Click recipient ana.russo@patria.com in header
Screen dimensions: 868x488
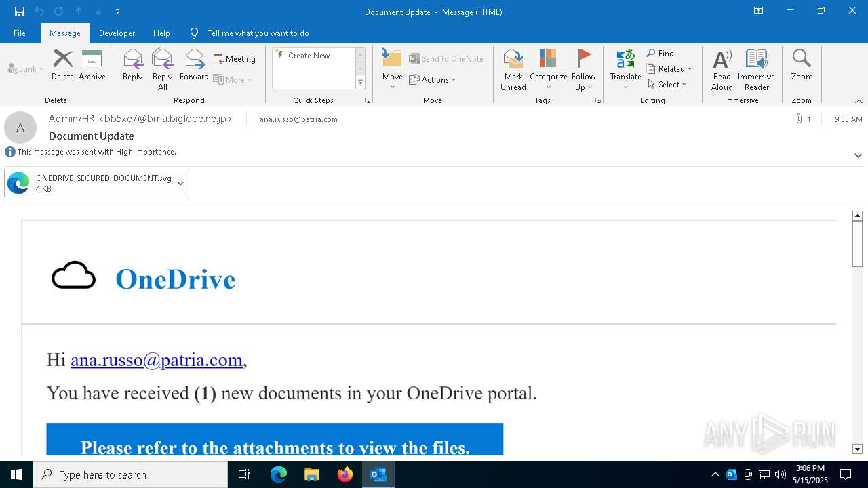(298, 119)
